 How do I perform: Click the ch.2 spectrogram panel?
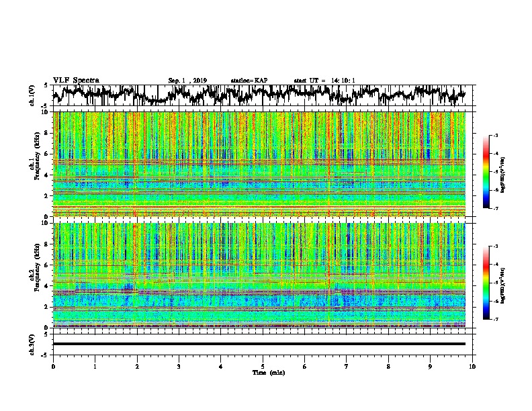pos(259,275)
